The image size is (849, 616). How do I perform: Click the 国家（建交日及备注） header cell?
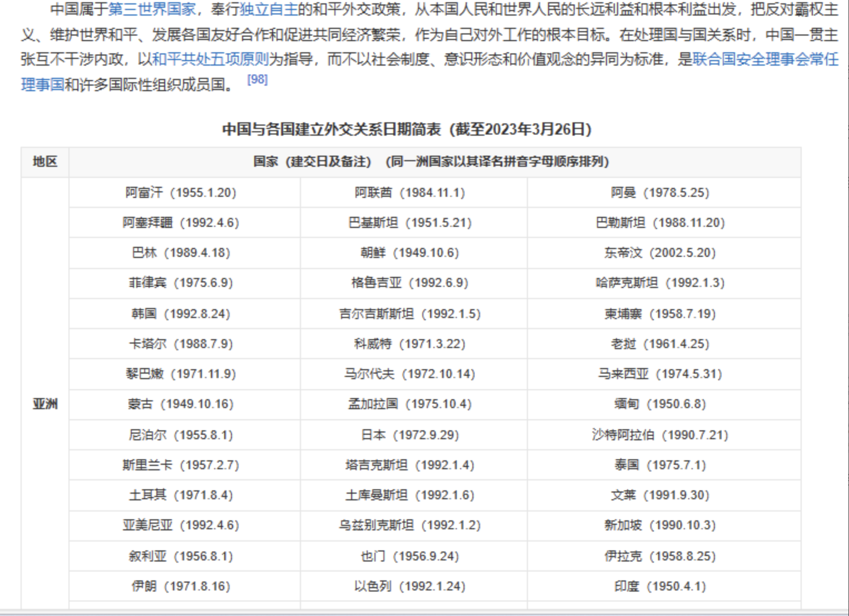435,162
